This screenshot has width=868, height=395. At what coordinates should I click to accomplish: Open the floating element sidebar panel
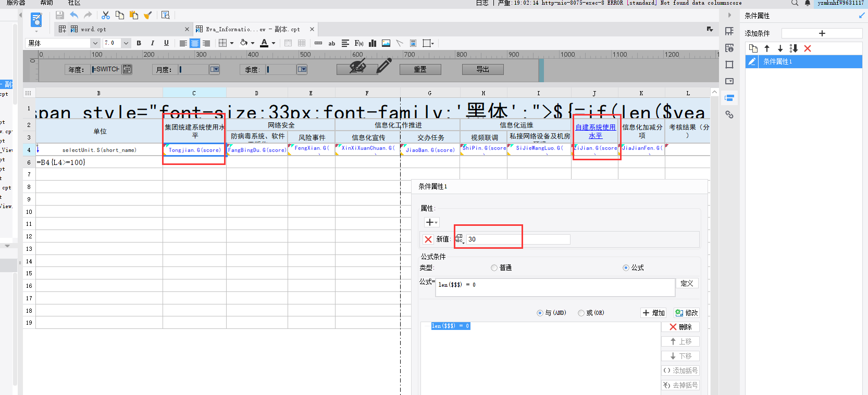[x=729, y=65]
